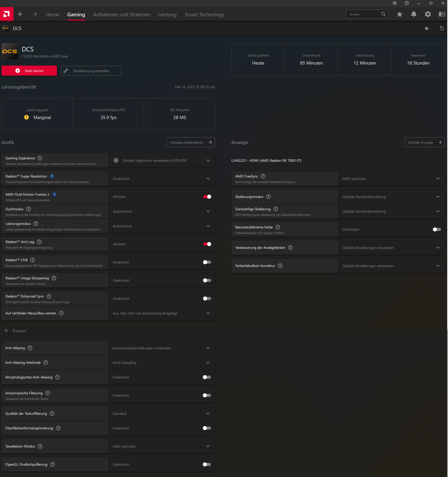448x477 pixels.
Task: Open Aufnehmen und Streamen tab
Action: (x=122, y=14)
